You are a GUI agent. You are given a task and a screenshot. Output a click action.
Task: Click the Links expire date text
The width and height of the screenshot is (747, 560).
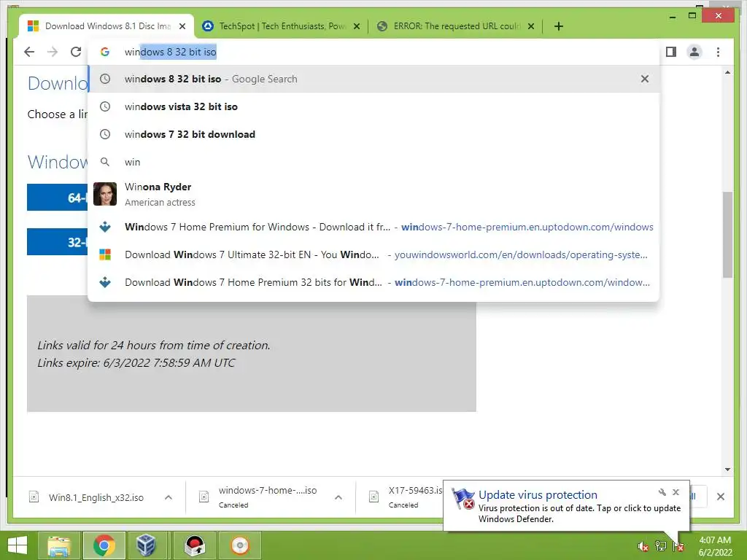tap(136, 363)
